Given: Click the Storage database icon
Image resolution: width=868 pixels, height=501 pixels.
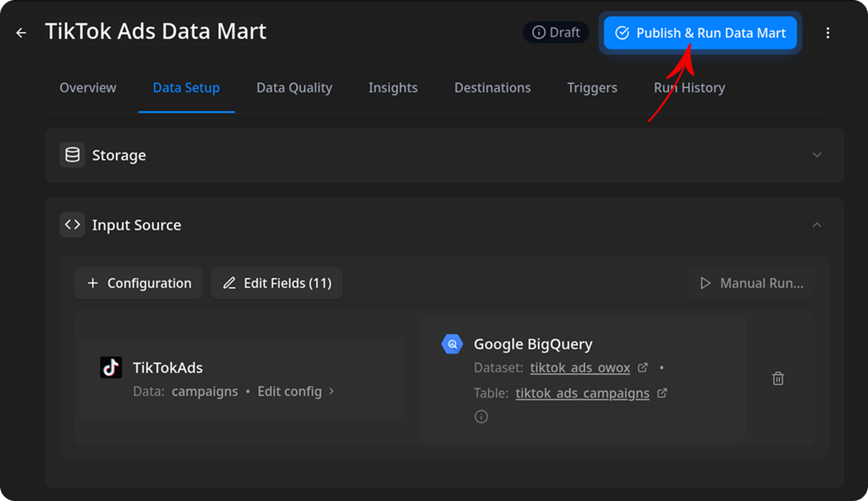Looking at the screenshot, I should (72, 155).
